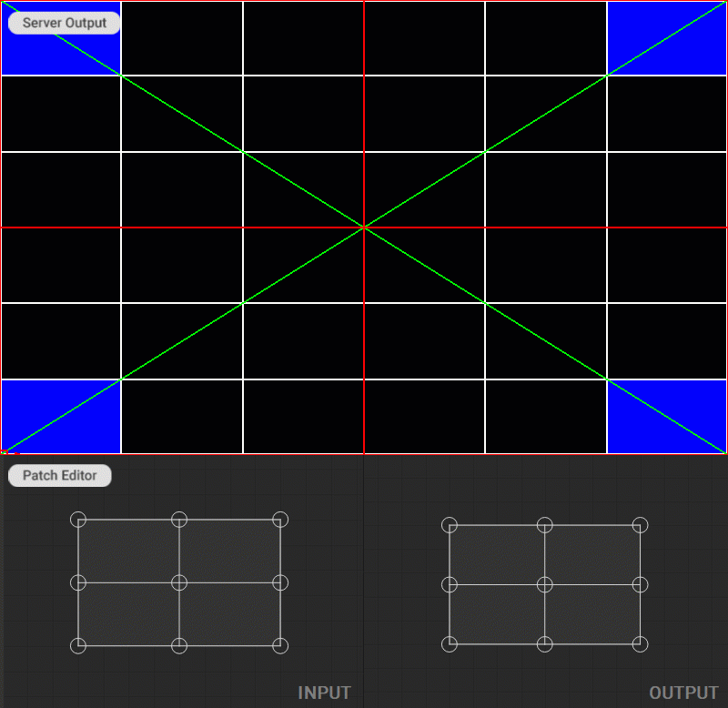
Task: Select the top-middle control point of the OUTPUT patch
Action: [x=544, y=525]
